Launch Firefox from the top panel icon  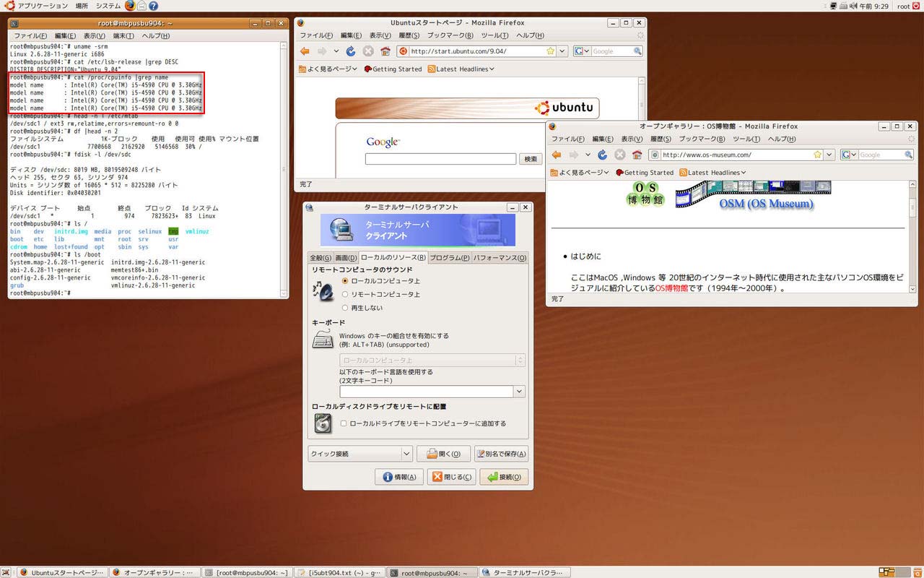coord(130,6)
